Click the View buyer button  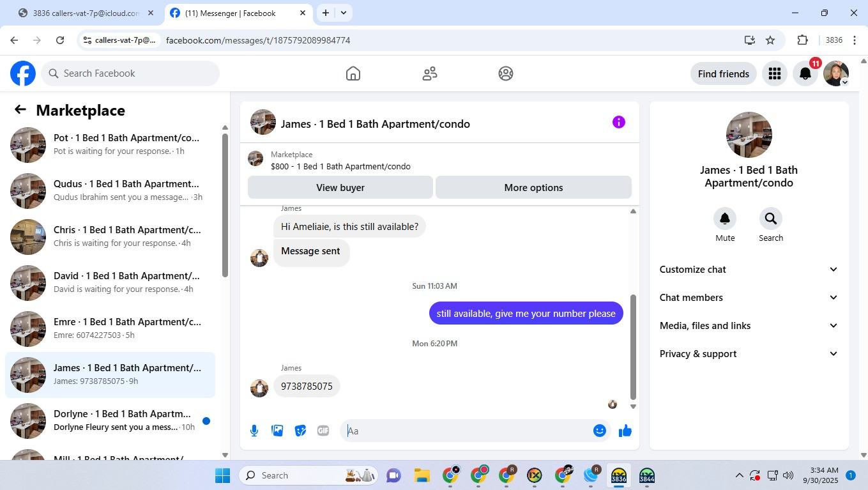[340, 188]
